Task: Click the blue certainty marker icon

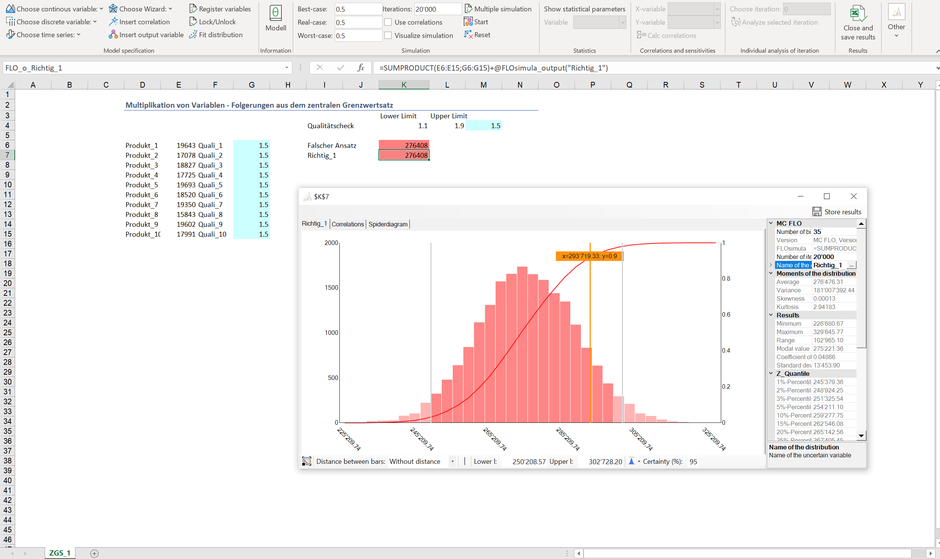Action: pos(631,461)
